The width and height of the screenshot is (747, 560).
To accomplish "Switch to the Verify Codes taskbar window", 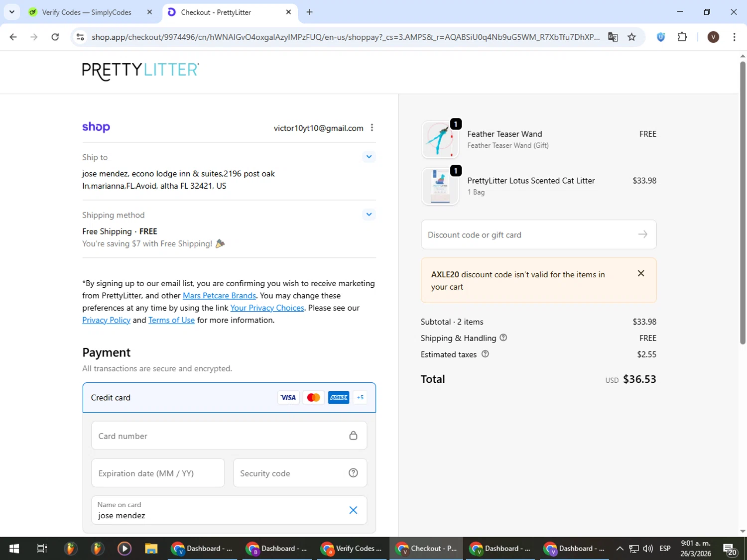I will 352,549.
